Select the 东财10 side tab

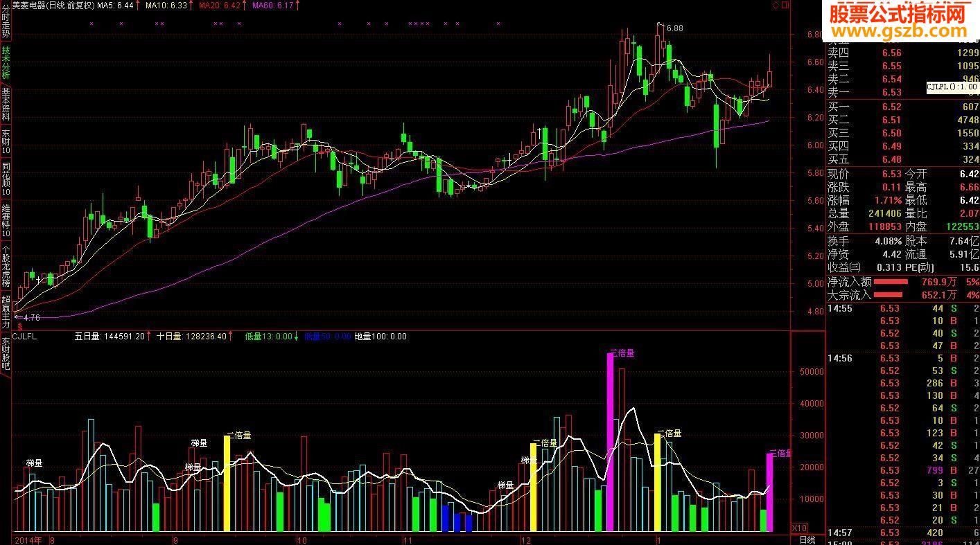tap(6, 141)
